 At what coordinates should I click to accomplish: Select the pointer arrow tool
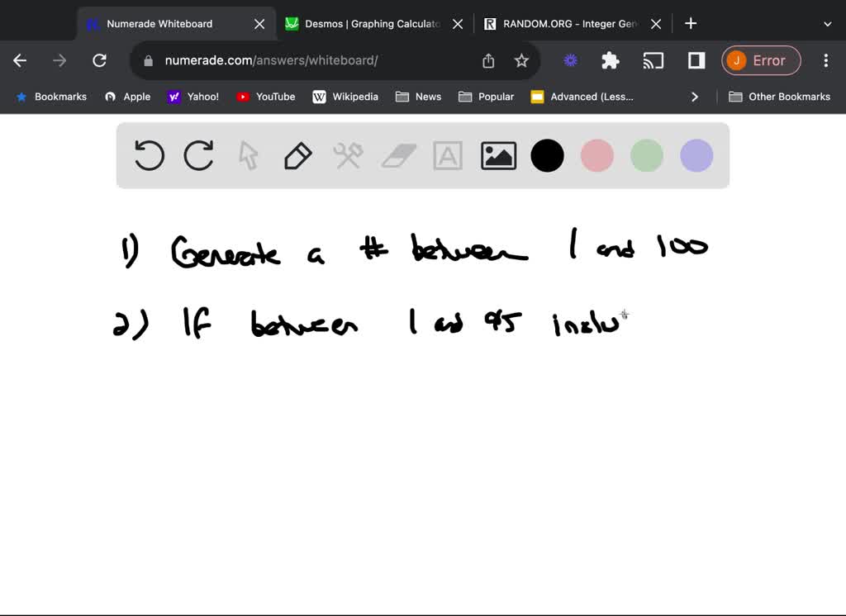coord(248,155)
